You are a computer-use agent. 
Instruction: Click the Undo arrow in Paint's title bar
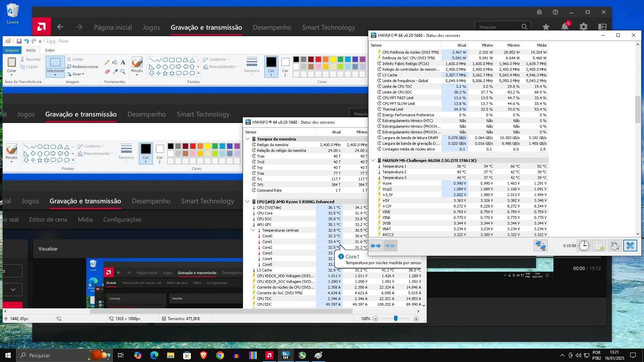pos(26,41)
